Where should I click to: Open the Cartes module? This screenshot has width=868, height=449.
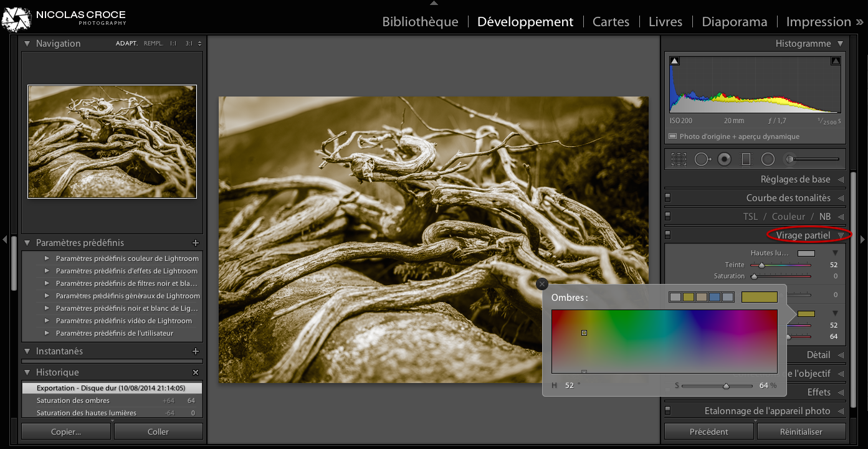click(611, 22)
